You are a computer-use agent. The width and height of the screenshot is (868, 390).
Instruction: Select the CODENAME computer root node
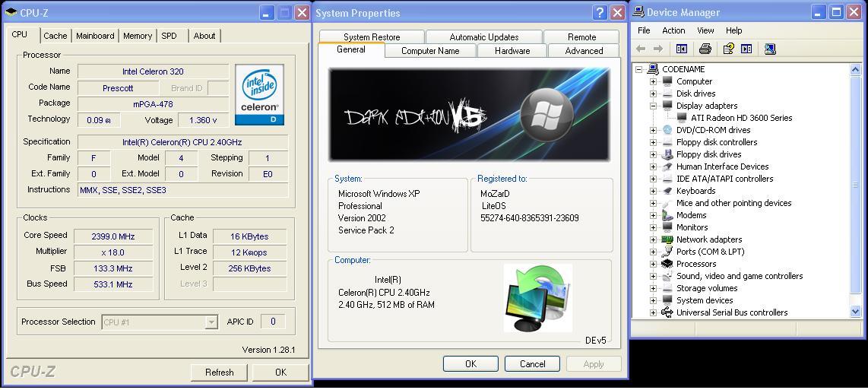[683, 69]
